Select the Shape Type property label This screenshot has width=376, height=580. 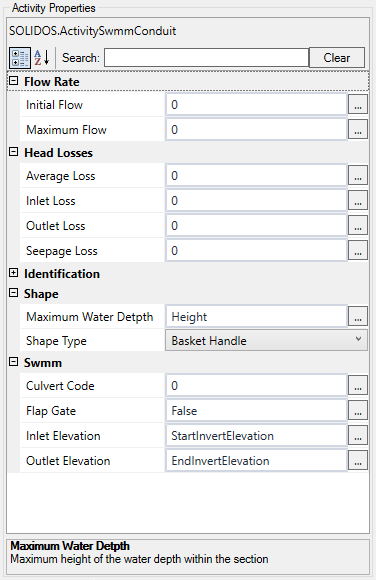(56, 341)
